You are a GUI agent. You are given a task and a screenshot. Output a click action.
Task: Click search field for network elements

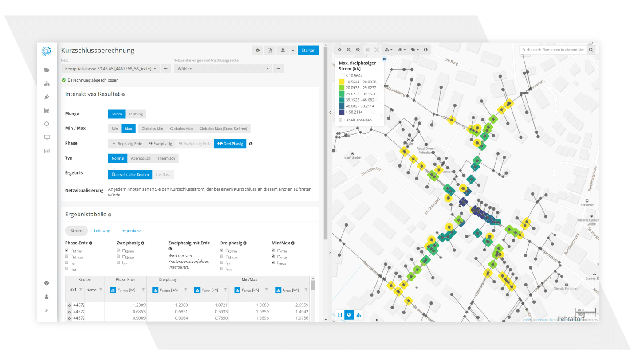click(x=553, y=50)
